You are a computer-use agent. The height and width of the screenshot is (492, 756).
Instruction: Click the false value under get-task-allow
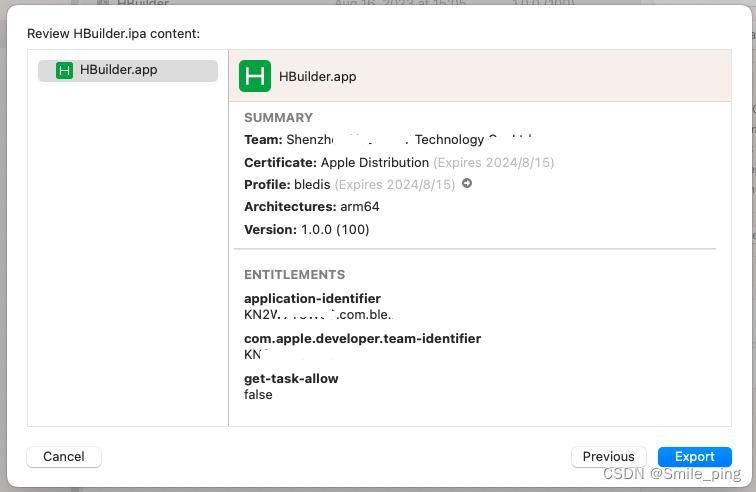[258, 395]
